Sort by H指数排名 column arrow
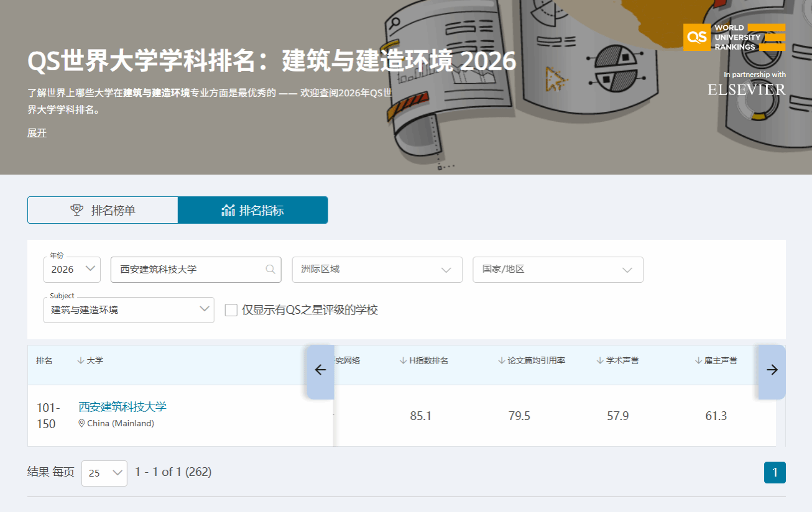 point(404,361)
